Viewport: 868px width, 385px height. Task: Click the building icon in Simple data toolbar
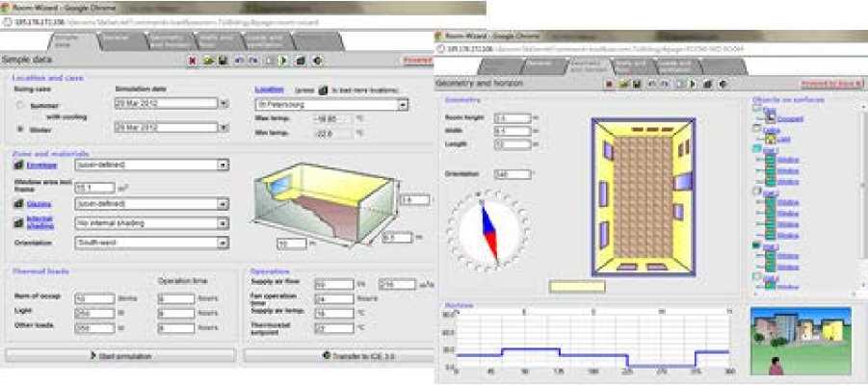click(x=301, y=61)
